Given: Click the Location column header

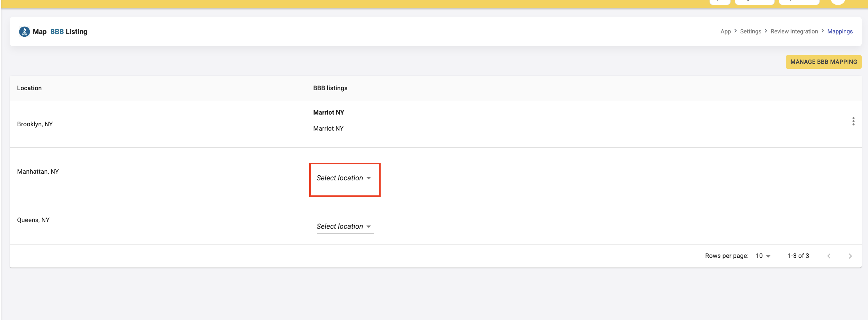Looking at the screenshot, I should point(29,88).
